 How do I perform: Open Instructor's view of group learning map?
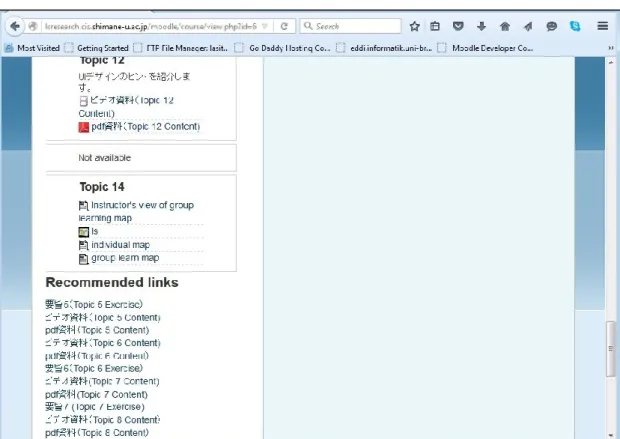pos(136,212)
